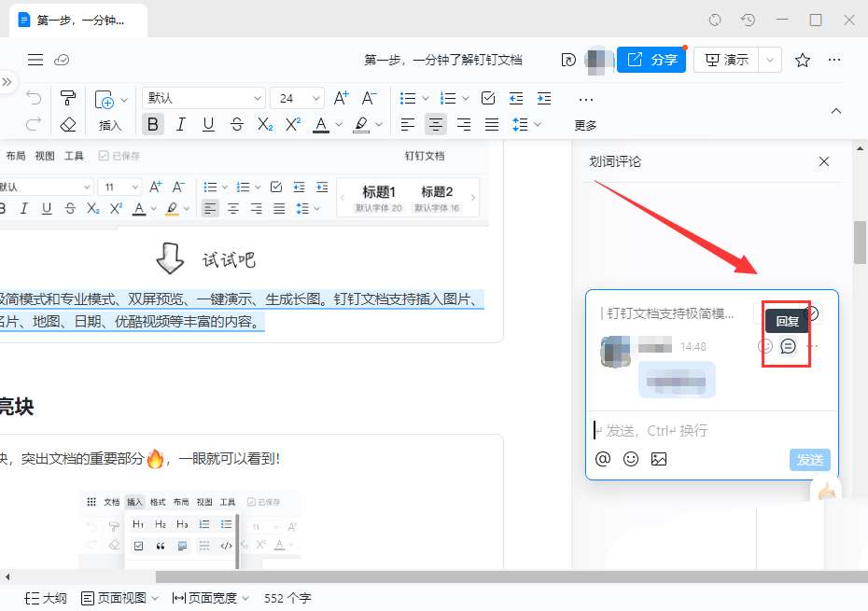Close the 划词评论 comment panel

[x=824, y=161]
